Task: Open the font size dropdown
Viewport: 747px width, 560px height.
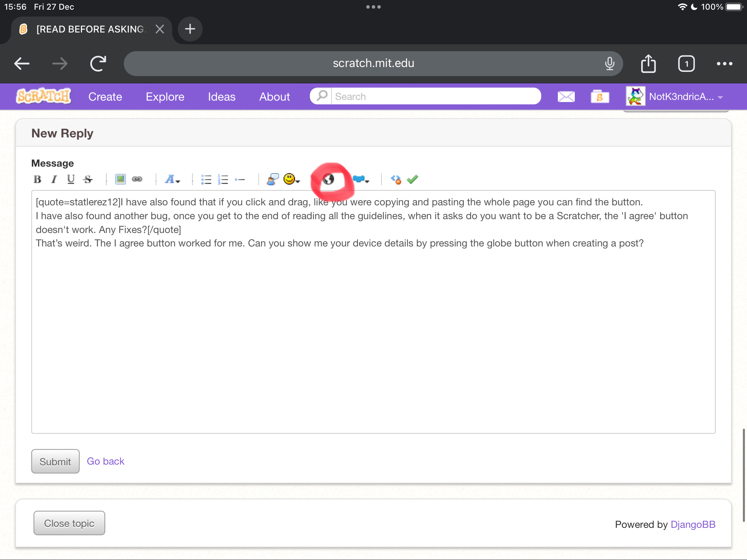Action: pyautogui.click(x=172, y=179)
